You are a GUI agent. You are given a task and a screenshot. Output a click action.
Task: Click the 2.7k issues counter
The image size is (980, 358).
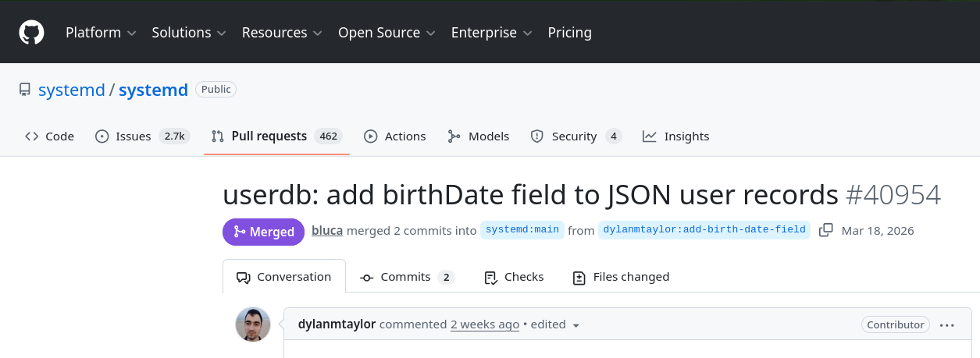pos(174,136)
